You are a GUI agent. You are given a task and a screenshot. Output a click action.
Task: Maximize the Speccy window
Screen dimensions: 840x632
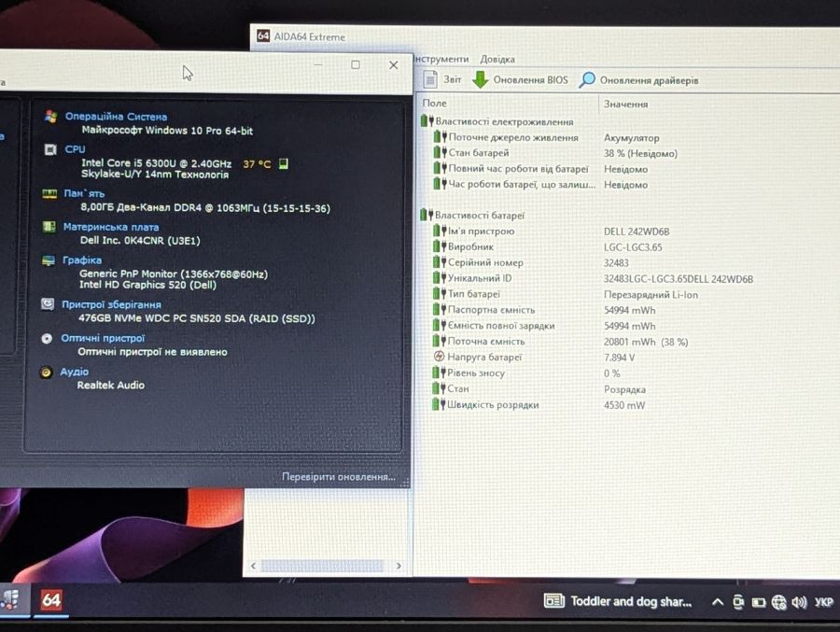[x=356, y=64]
